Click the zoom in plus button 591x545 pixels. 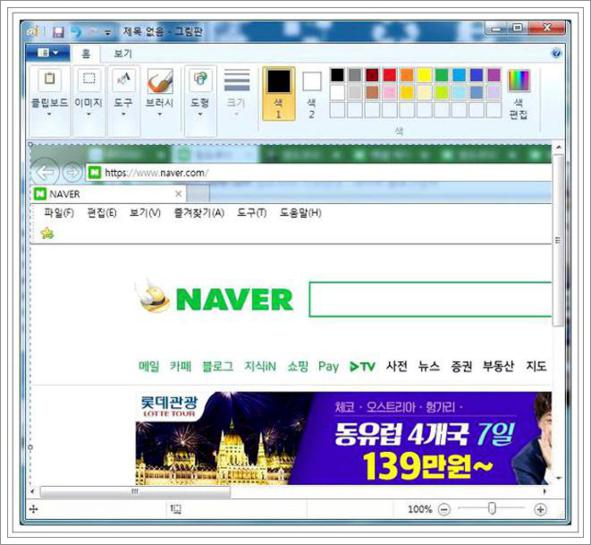[x=540, y=510]
